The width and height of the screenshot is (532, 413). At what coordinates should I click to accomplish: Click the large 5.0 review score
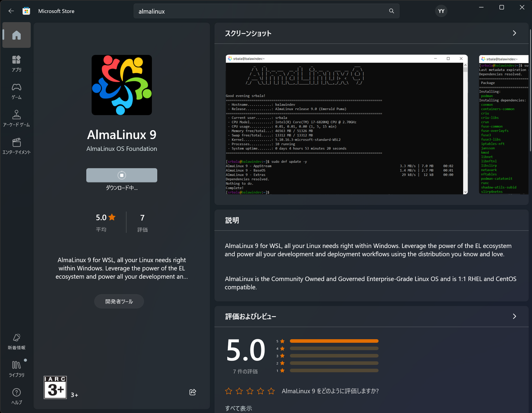coord(246,350)
